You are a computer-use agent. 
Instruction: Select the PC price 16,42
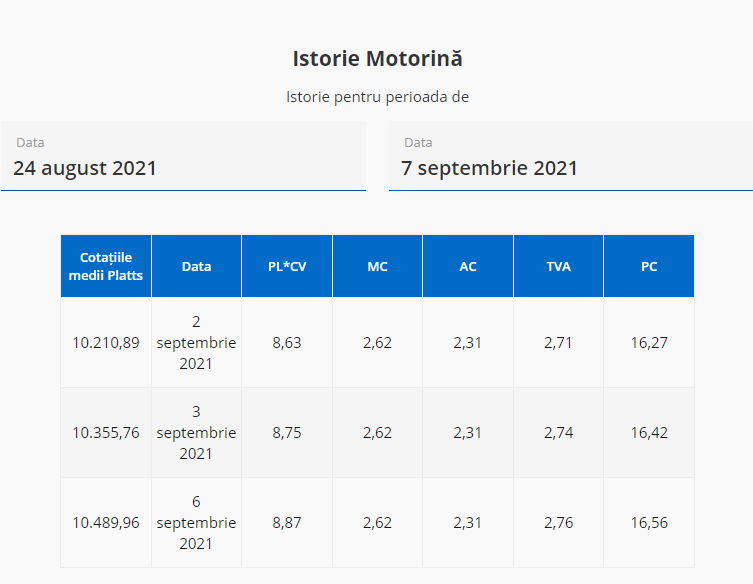pos(649,432)
